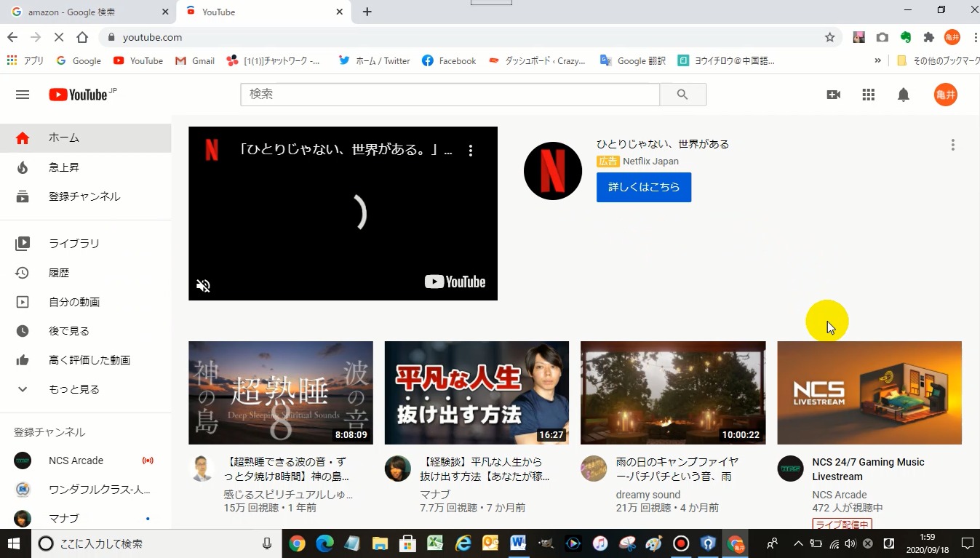Viewport: 980px width, 558px height.
Task: Show hidden bookmarks with chevron
Action: [877, 61]
